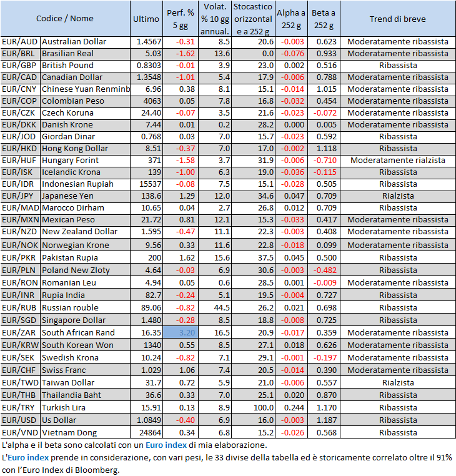Viewport: 456px width, 476px height.
Task: Click EUR/CZK code cell
Action: [21, 113]
